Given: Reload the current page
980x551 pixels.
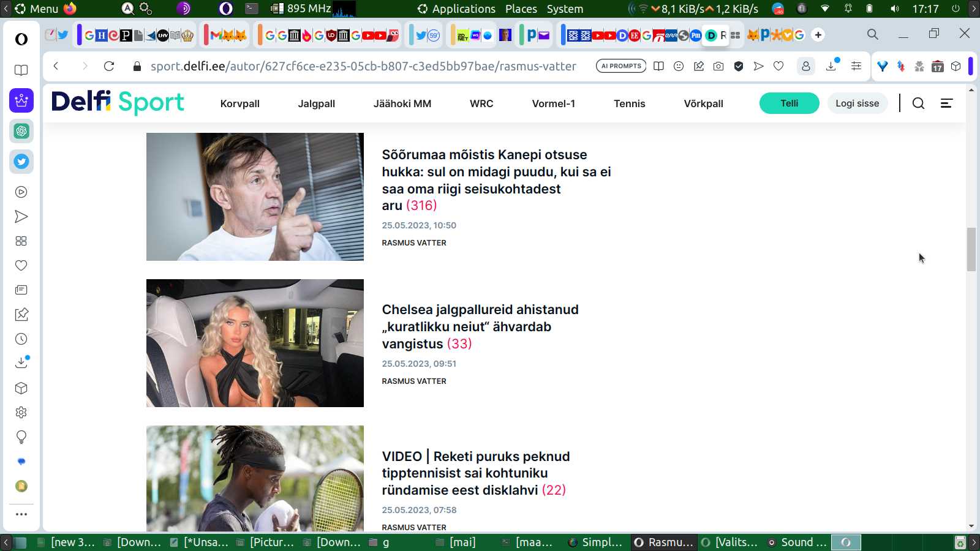Looking at the screenshot, I should point(109,66).
